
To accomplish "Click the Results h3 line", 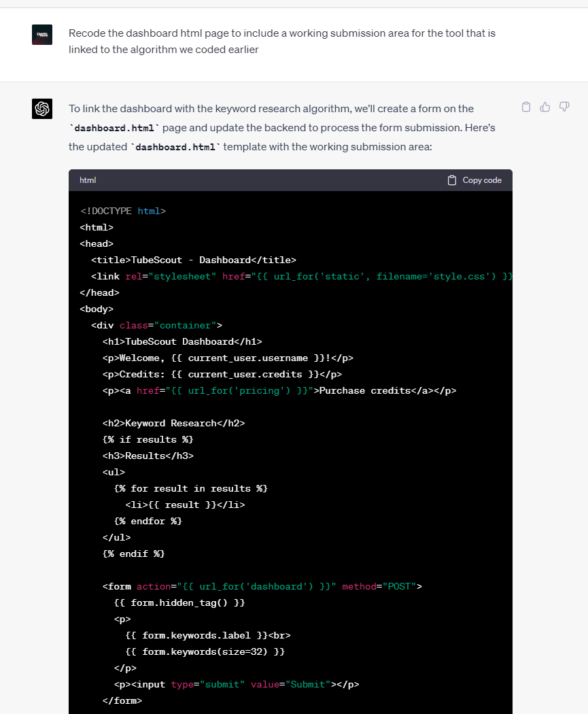I will 148,456.
